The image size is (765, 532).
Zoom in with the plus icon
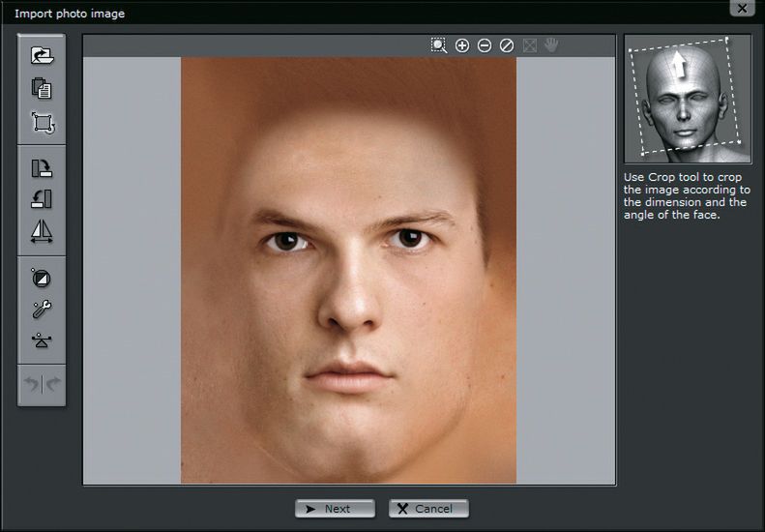tap(462, 45)
